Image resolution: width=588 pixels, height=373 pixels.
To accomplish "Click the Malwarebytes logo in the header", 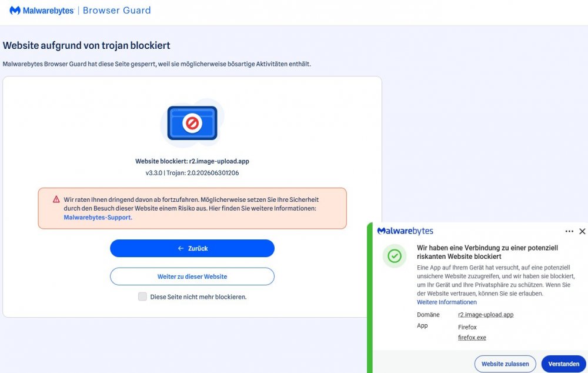I will click(42, 11).
